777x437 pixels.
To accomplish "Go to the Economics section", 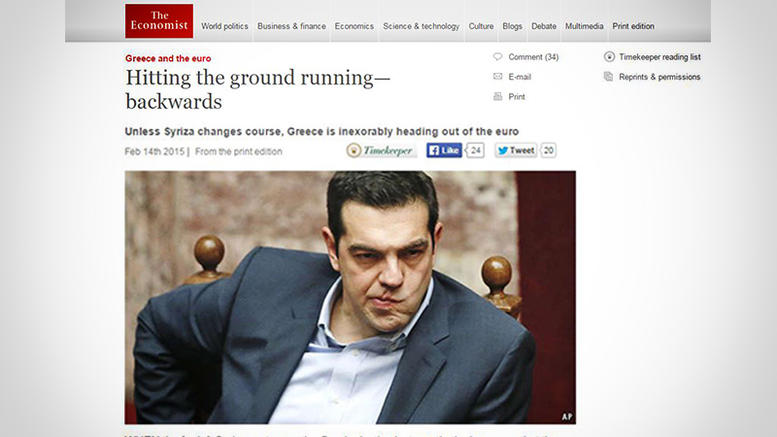I will [354, 26].
